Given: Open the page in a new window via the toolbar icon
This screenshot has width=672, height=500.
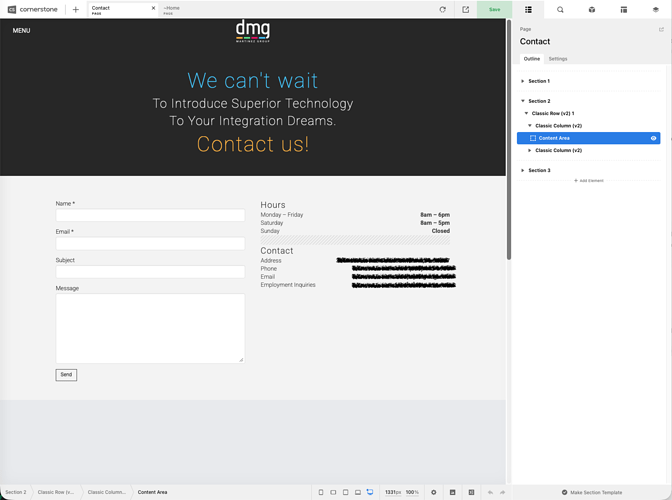Looking at the screenshot, I should [465, 9].
